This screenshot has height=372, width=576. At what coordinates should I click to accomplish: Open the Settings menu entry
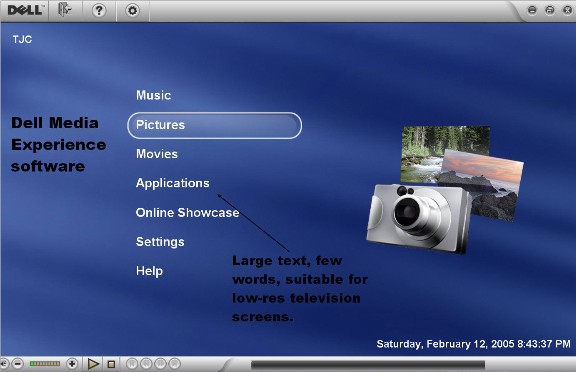click(160, 242)
